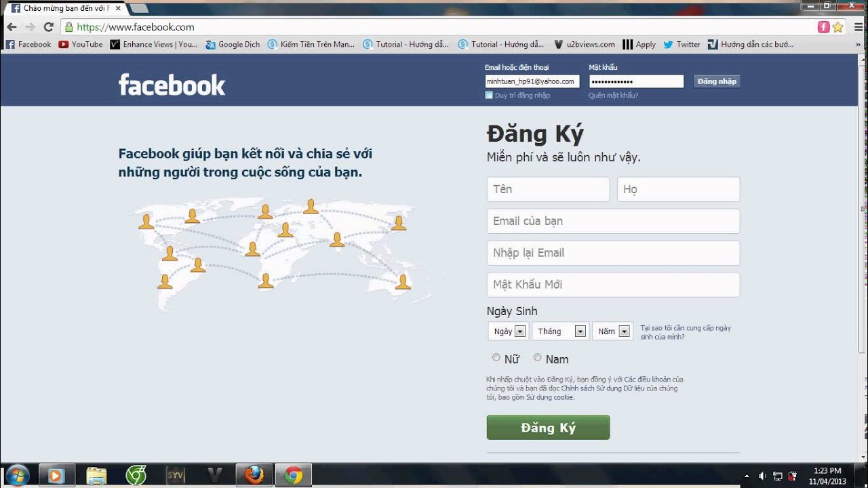Open the YouTube bookmark
Screen dimensions: 868x488
click(x=81, y=44)
